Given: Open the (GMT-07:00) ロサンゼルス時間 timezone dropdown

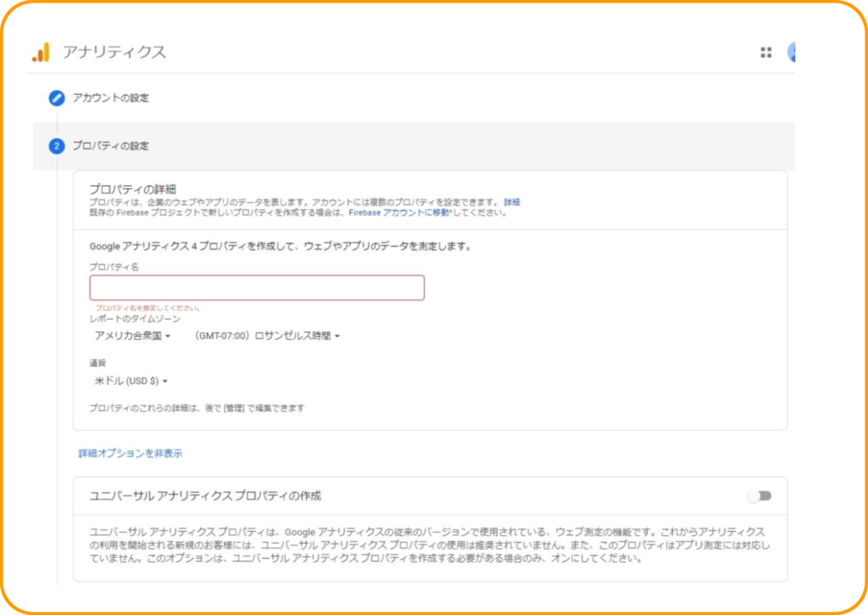Looking at the screenshot, I should pyautogui.click(x=267, y=336).
